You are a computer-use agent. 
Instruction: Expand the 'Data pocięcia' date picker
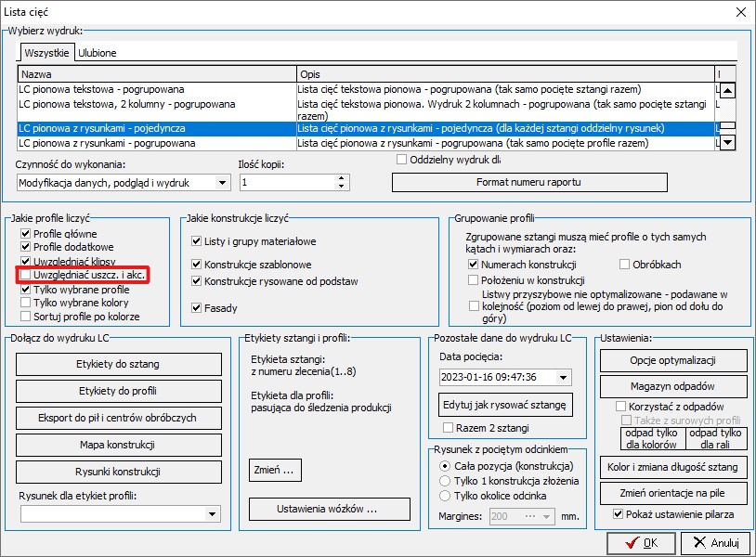tap(562, 377)
